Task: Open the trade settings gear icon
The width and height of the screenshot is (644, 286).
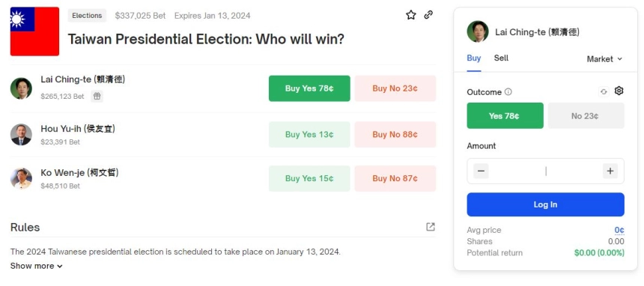Action: tap(619, 91)
